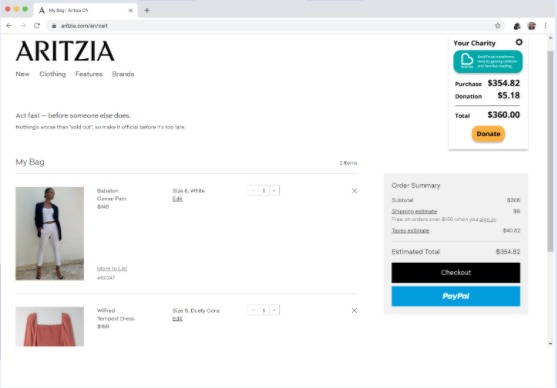Open the Your Charity settings gear
This screenshot has height=388, width=557.
click(519, 42)
